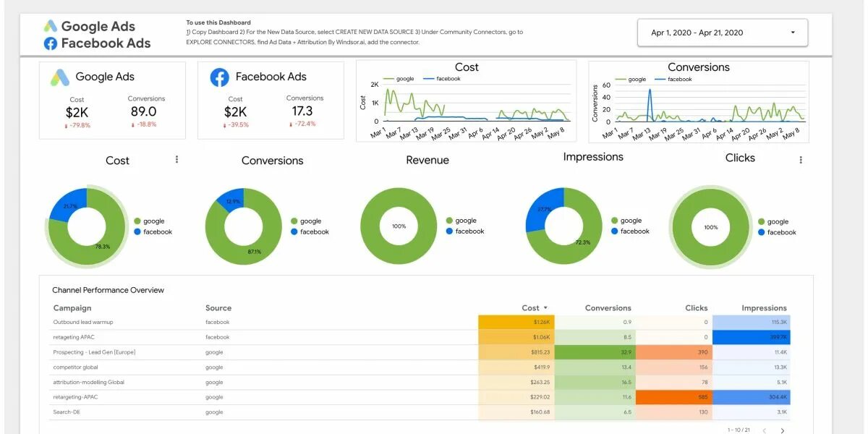Screen dimensions: 868x434
Task: Sort table by Conversions column header
Action: [x=608, y=308]
